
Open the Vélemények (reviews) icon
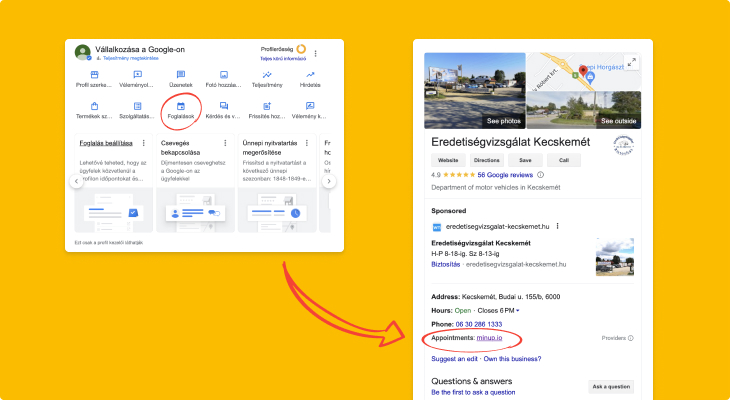(x=137, y=75)
